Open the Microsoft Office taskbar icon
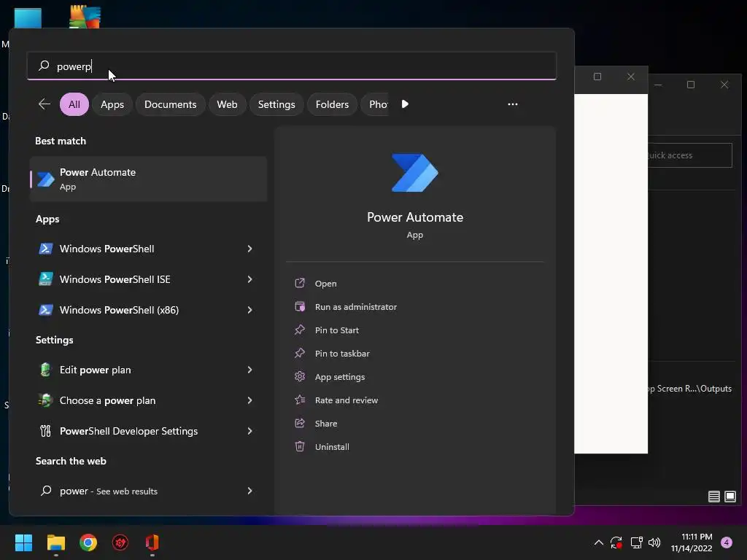This screenshot has width=747, height=560. (x=152, y=542)
